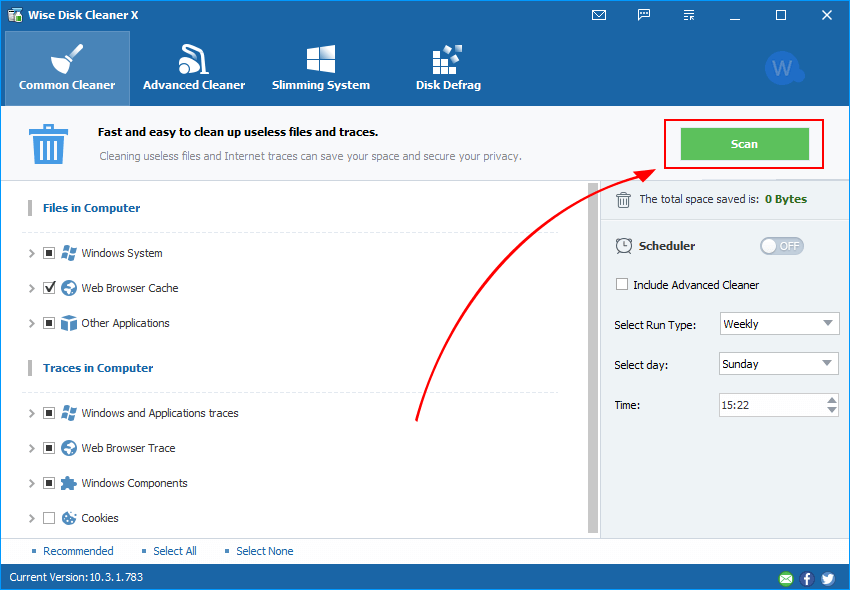Viewport: 850px width, 590px height.
Task: Check the Cookies checkbox
Action: point(49,518)
